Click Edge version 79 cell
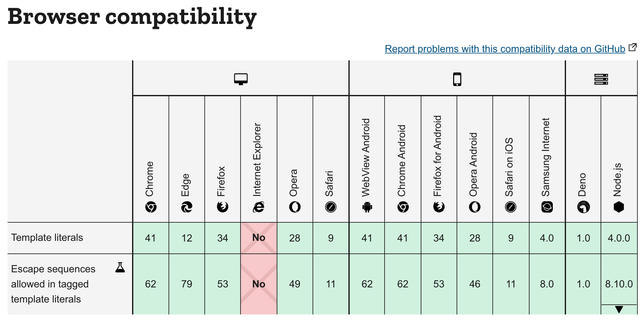The width and height of the screenshot is (644, 322). click(187, 284)
